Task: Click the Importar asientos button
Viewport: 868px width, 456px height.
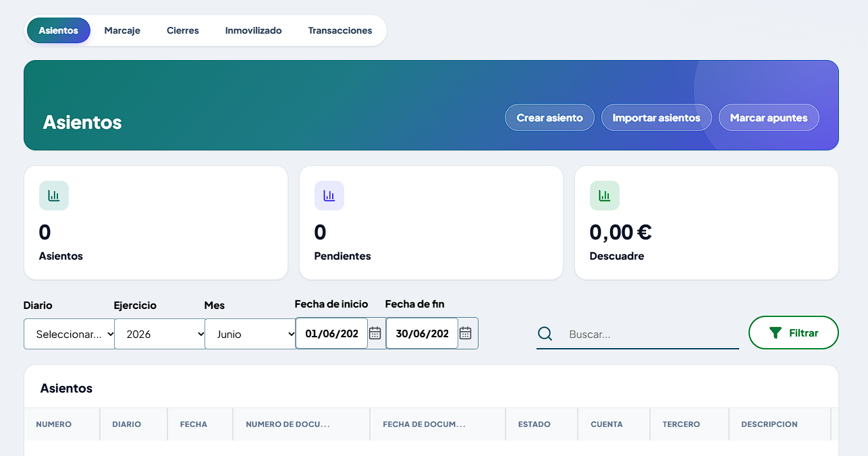Action: pyautogui.click(x=657, y=117)
